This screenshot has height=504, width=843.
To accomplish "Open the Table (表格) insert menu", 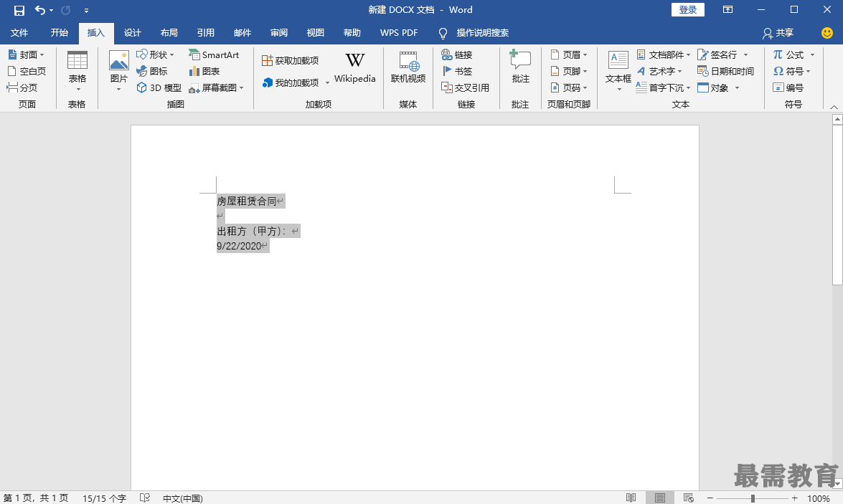I will [x=77, y=70].
